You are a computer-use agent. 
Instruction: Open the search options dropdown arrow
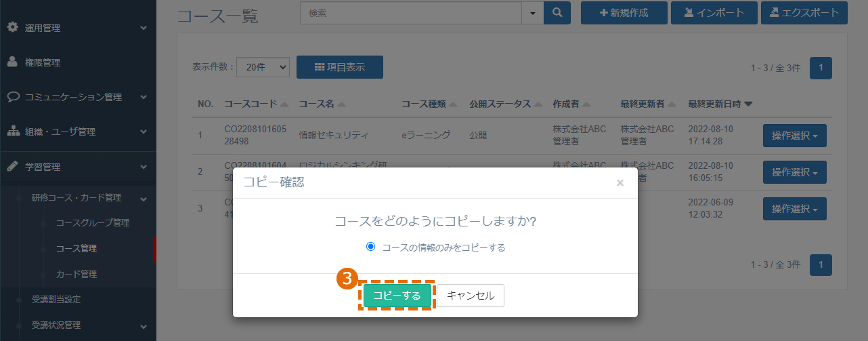(x=532, y=12)
